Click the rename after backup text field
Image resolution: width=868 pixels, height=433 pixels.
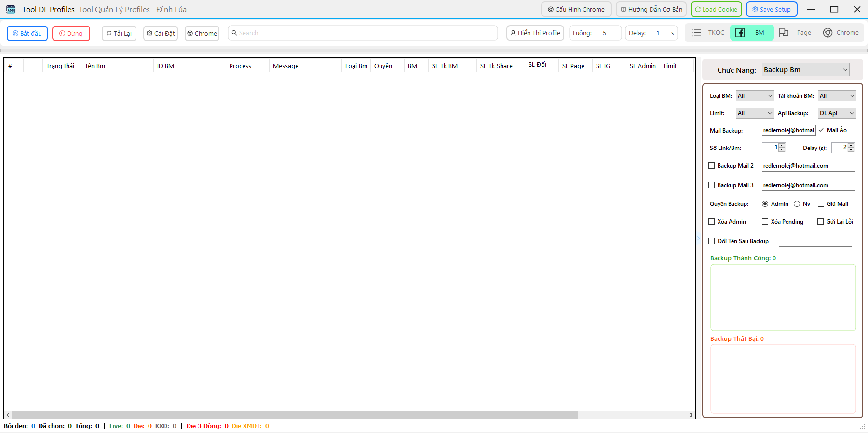(x=815, y=241)
